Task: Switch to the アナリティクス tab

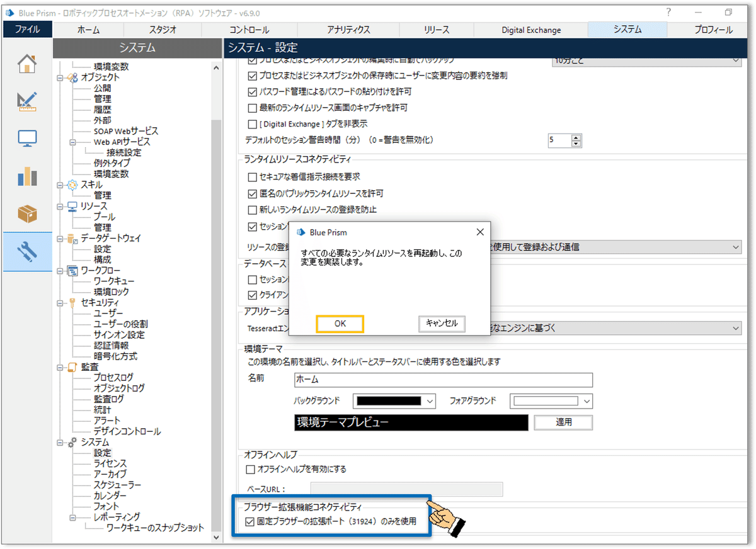Action: [348, 30]
